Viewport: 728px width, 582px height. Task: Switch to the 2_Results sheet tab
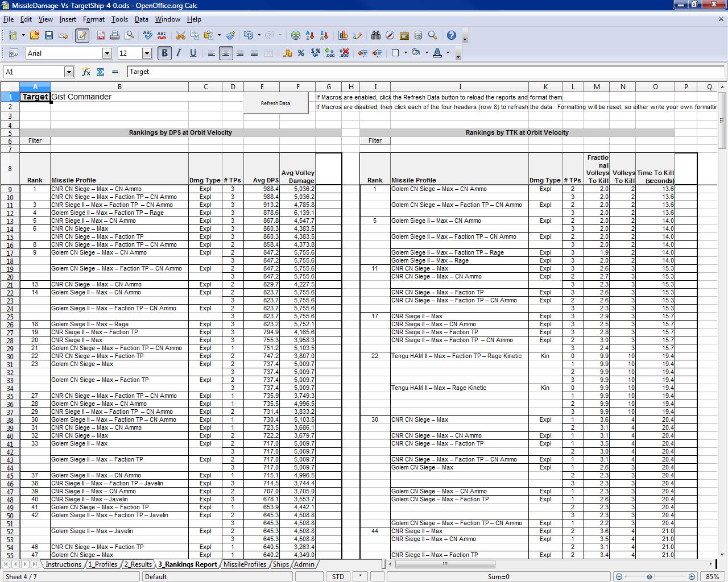pyautogui.click(x=138, y=564)
